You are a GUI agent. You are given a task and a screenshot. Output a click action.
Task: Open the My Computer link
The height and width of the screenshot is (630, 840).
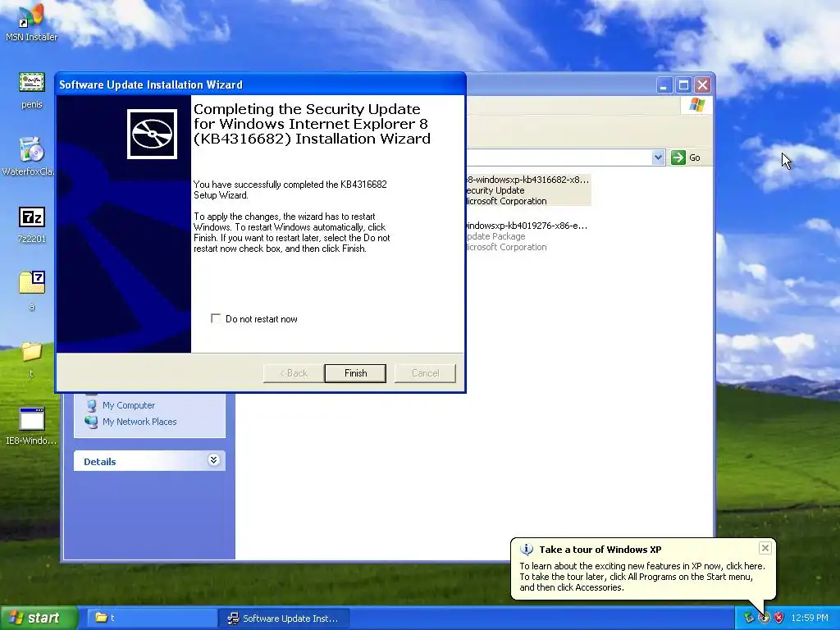[129, 405]
